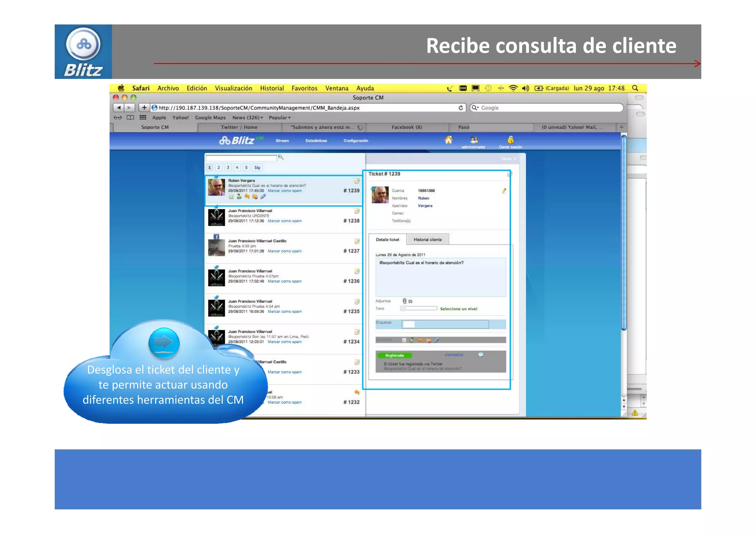
Task: Expand the Popular bookmarks dropdown
Action: pos(279,118)
